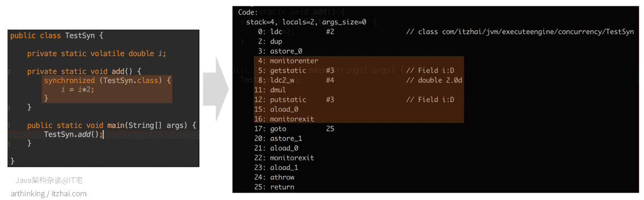The width and height of the screenshot is (644, 200).
Task: Select the 'goto 25' instruction
Action: point(294,129)
